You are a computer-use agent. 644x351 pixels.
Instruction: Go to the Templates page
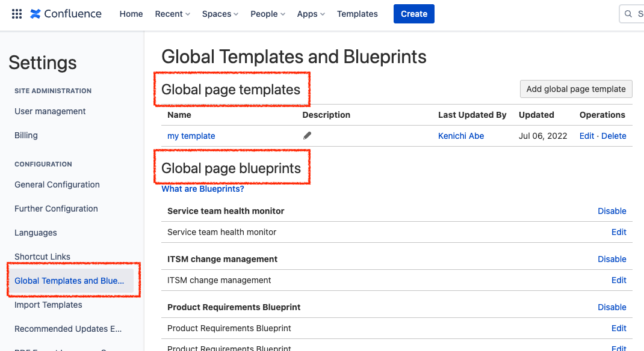[x=357, y=13]
